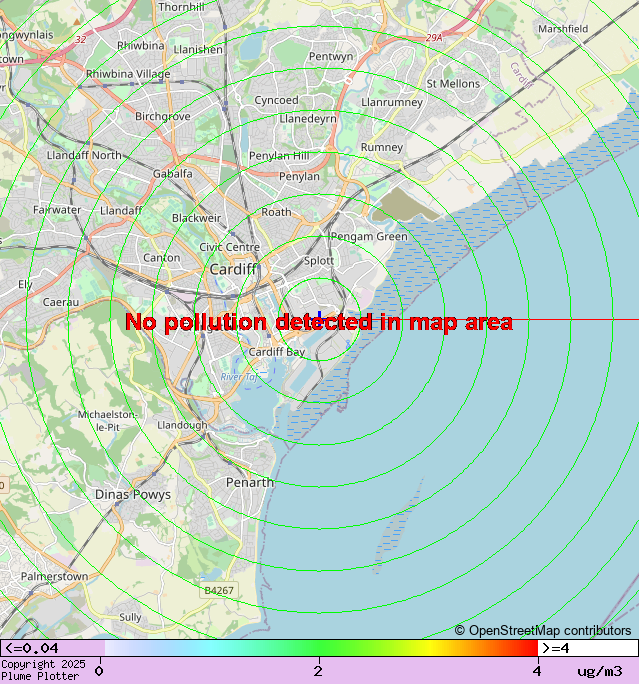The width and height of the screenshot is (639, 684).
Task: Select the Thornhill label
Action: 181,7
